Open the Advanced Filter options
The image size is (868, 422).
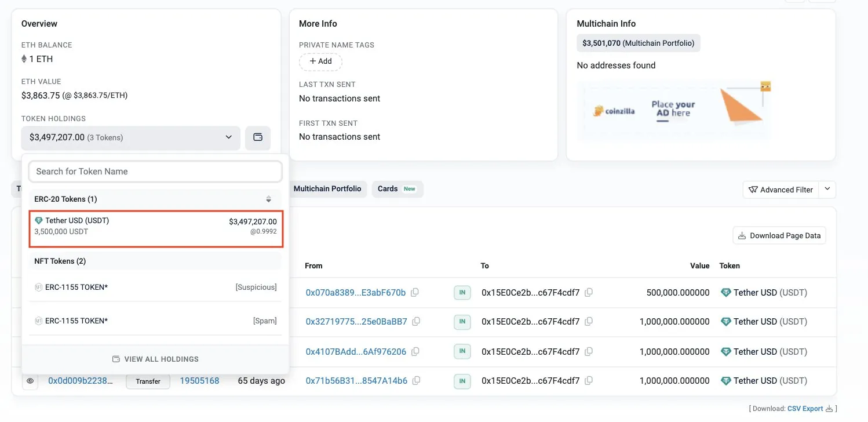point(781,190)
